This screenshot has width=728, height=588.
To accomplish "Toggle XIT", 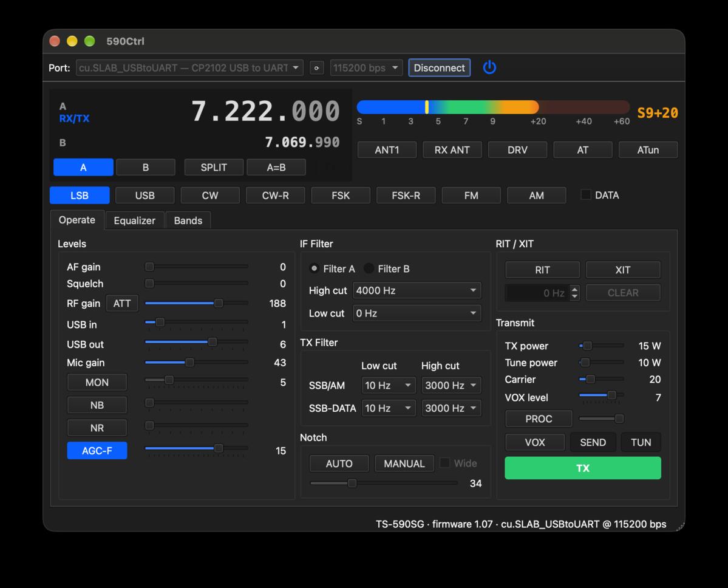I will click(623, 270).
